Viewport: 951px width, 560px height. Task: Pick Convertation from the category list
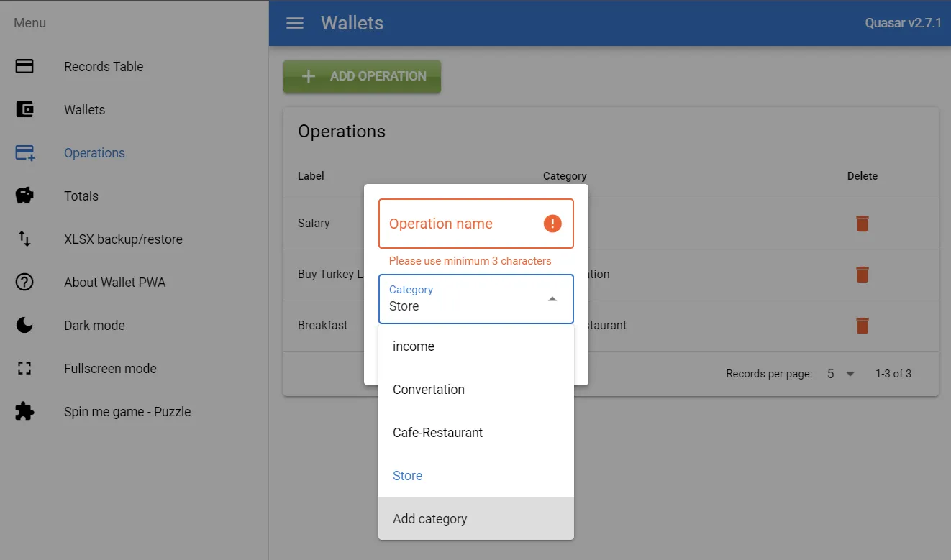429,390
